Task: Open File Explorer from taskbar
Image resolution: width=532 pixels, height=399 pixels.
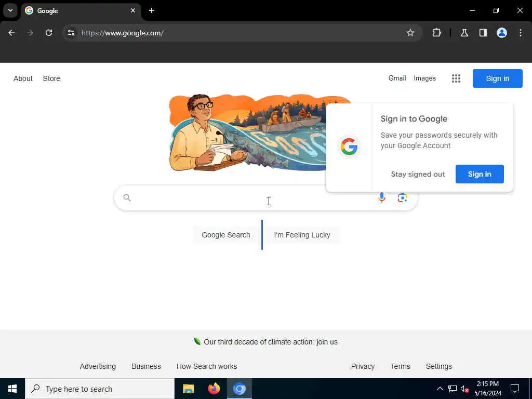Action: coord(188,389)
